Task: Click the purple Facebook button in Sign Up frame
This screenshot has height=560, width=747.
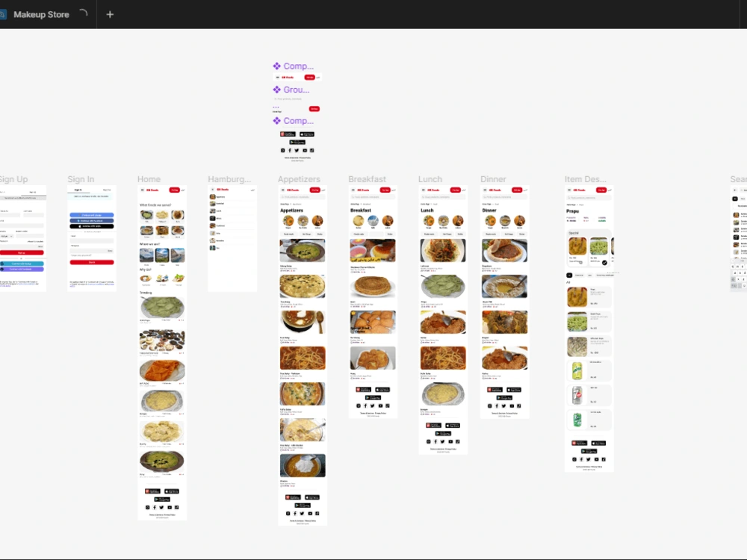Action: [x=22, y=270]
